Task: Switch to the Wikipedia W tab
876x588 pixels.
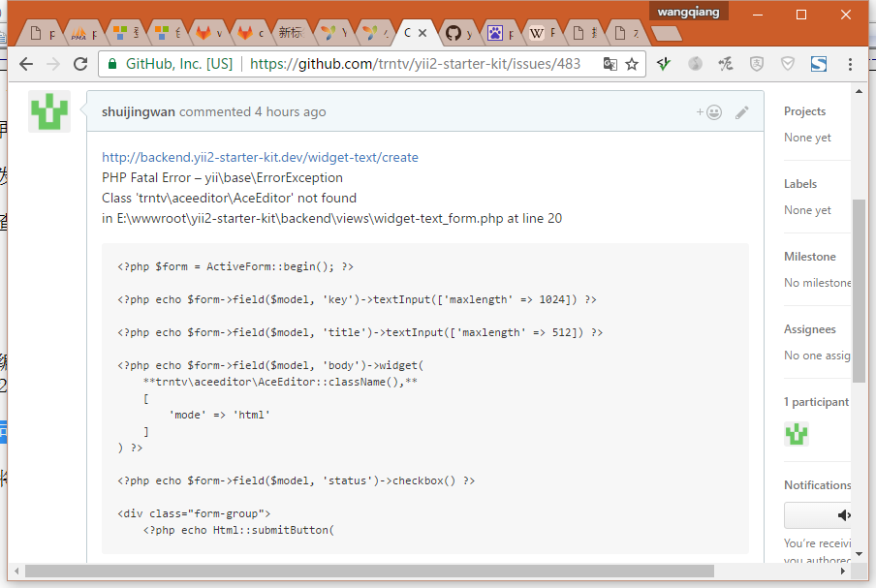Action: pos(537,33)
